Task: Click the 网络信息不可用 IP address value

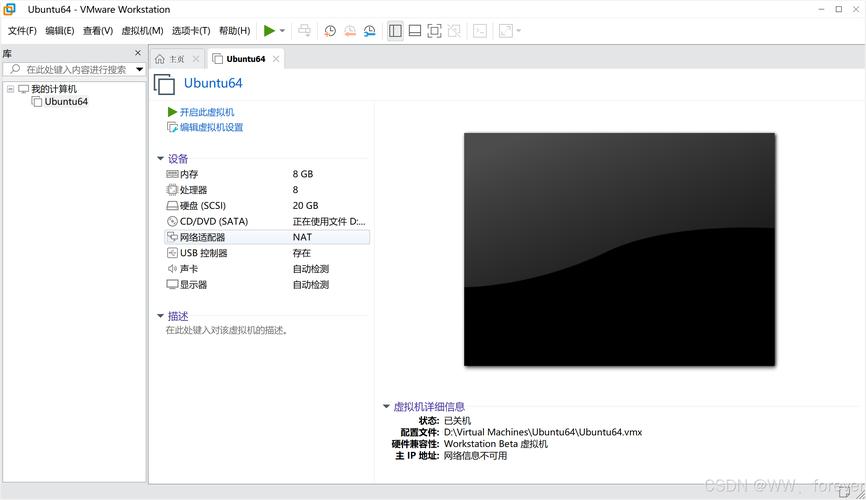Action: click(x=476, y=456)
